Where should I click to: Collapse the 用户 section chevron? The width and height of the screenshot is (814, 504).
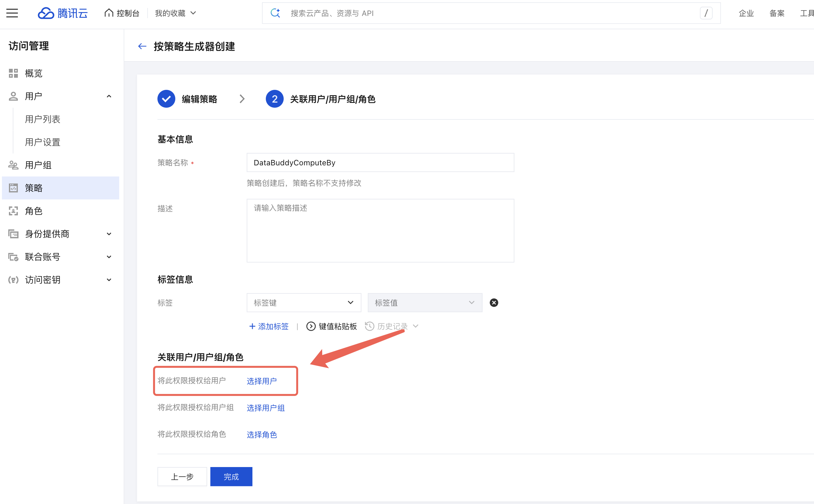click(109, 96)
